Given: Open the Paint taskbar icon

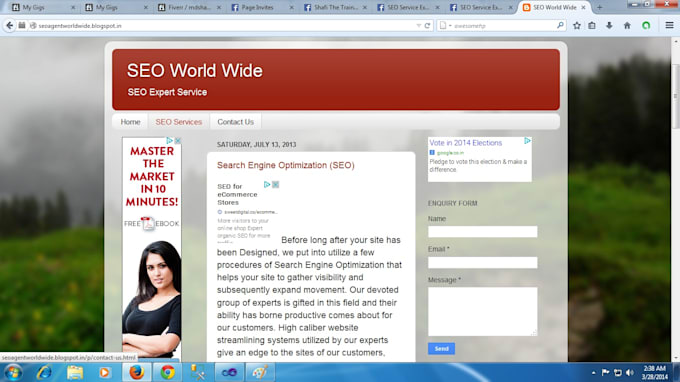Looking at the screenshot, I should click(x=260, y=372).
